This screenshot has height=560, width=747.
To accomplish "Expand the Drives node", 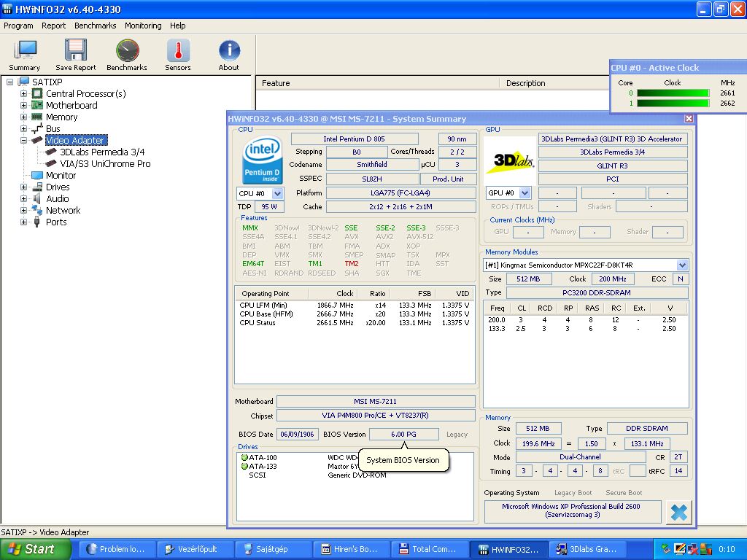I will point(23,187).
